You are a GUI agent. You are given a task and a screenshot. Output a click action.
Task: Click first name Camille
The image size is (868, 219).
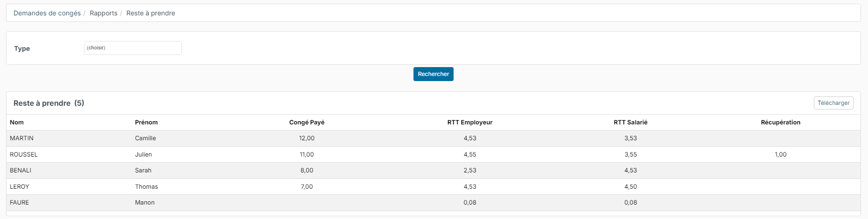pyautogui.click(x=146, y=138)
